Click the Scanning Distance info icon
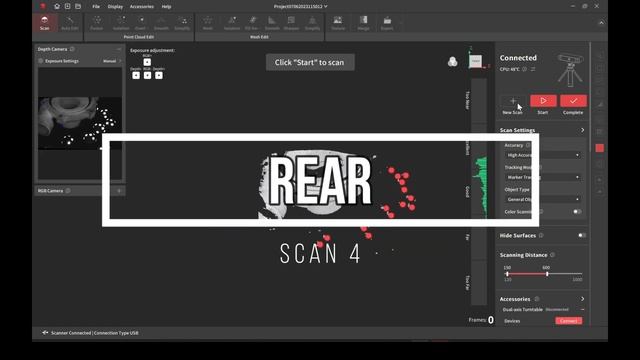Image resolution: width=640 pixels, height=360 pixels. (x=552, y=255)
